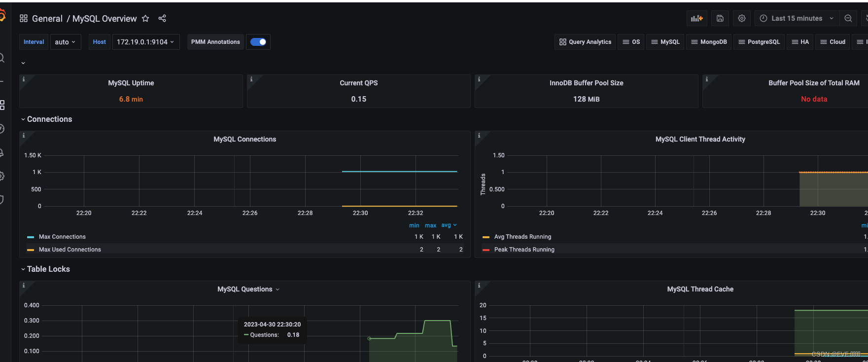Sort legend by avg column
Viewport: 868px width, 362px height.
point(449,225)
